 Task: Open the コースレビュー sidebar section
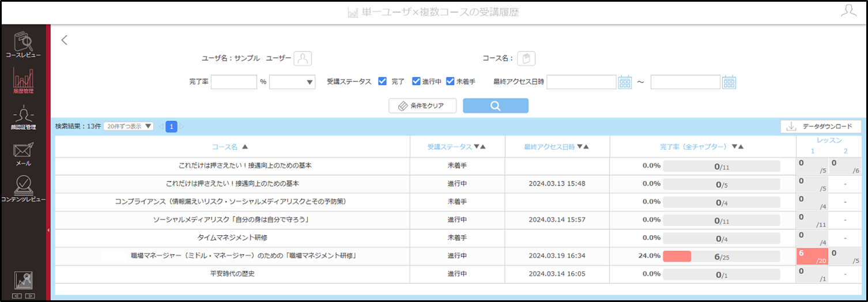click(x=24, y=44)
